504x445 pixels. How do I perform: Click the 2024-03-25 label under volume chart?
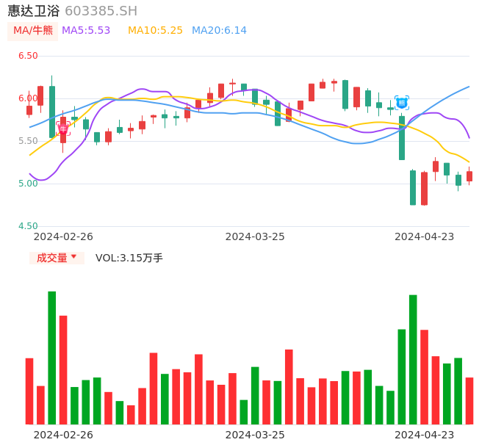point(255,435)
